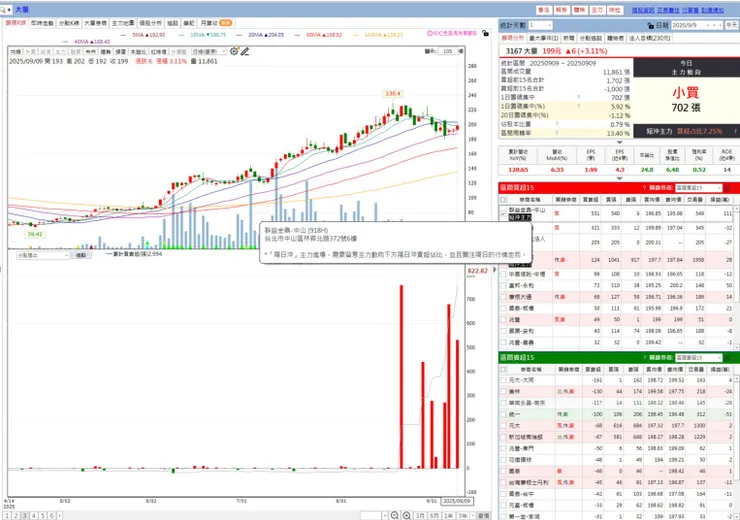Expand the arrow below the summary panel
This screenshot has height=520, width=740.
point(619,143)
